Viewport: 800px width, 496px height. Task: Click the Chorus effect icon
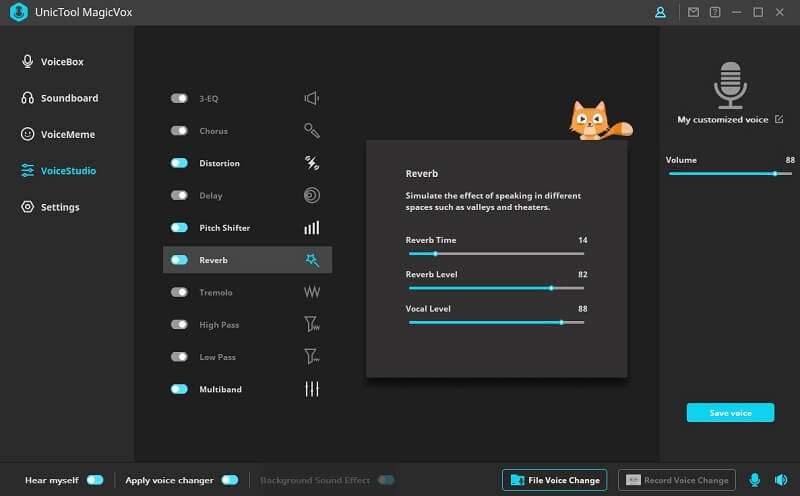[x=311, y=131]
